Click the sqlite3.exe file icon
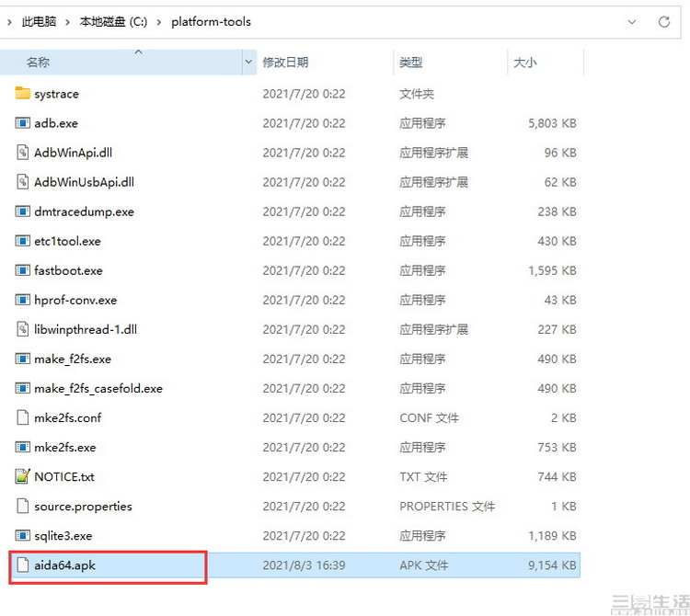This screenshot has height=616, width=690. point(22,535)
